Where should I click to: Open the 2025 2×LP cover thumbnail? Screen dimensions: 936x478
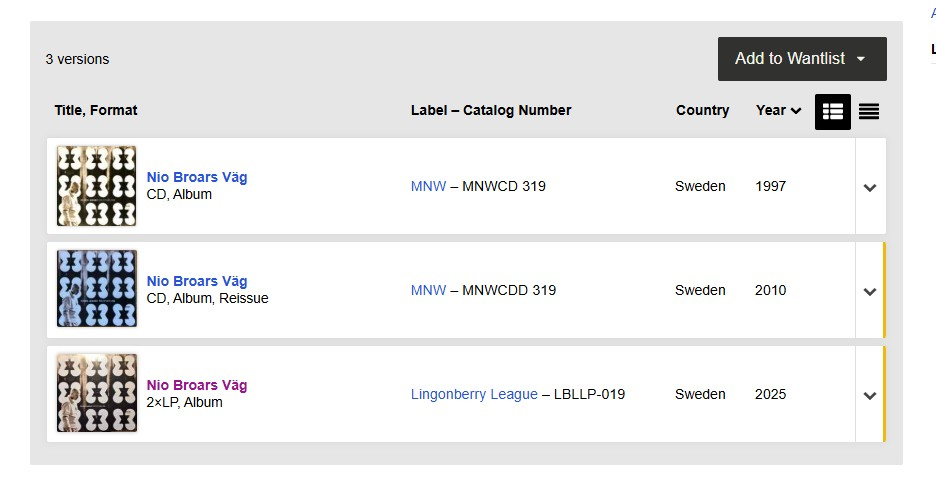(97, 393)
